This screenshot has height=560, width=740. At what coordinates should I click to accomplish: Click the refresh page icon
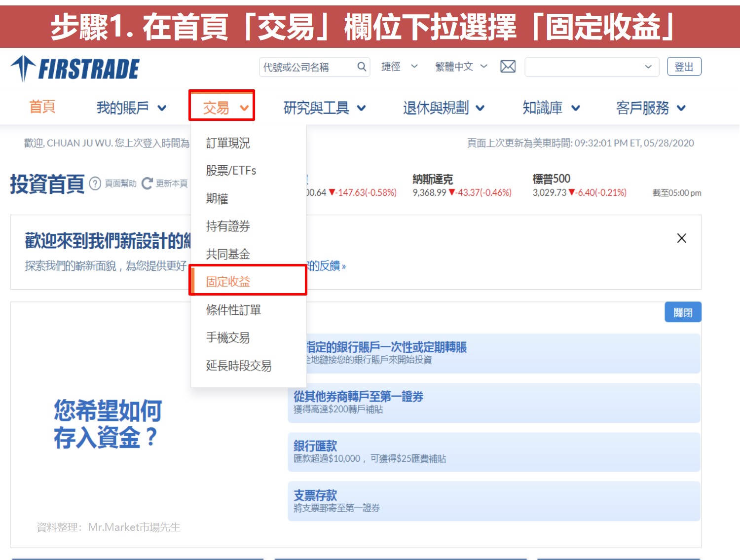147,184
